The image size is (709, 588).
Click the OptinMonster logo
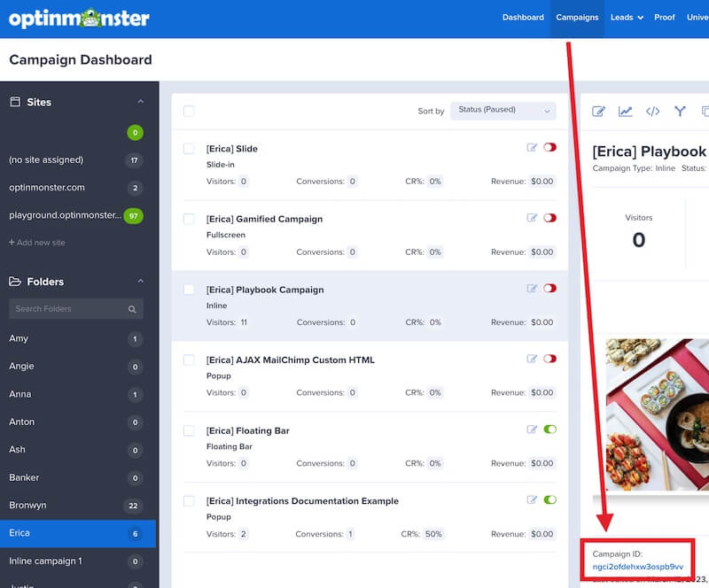(x=78, y=16)
